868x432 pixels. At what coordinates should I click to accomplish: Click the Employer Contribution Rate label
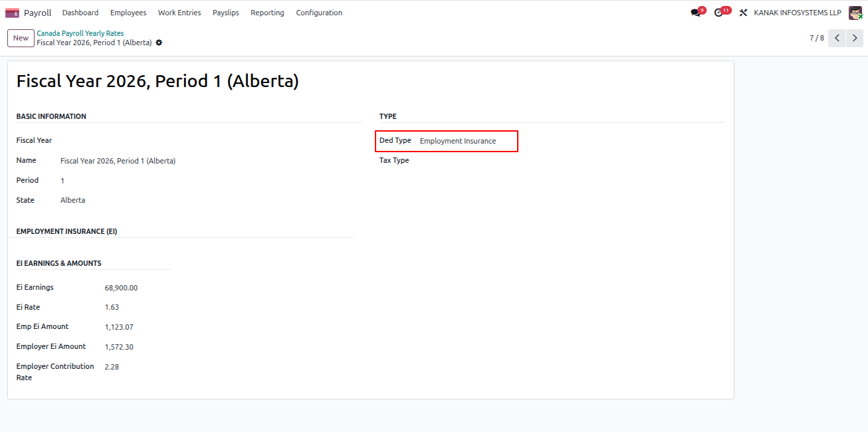click(55, 372)
